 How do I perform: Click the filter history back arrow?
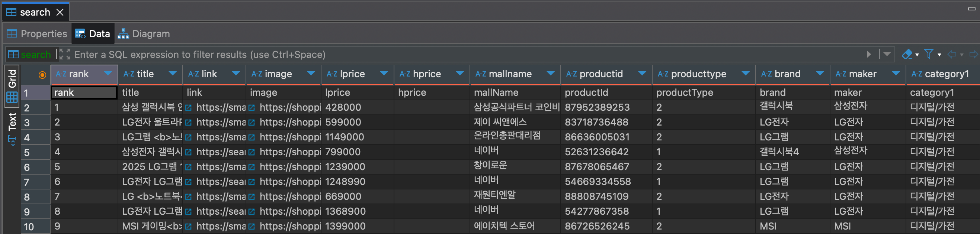pos(952,54)
